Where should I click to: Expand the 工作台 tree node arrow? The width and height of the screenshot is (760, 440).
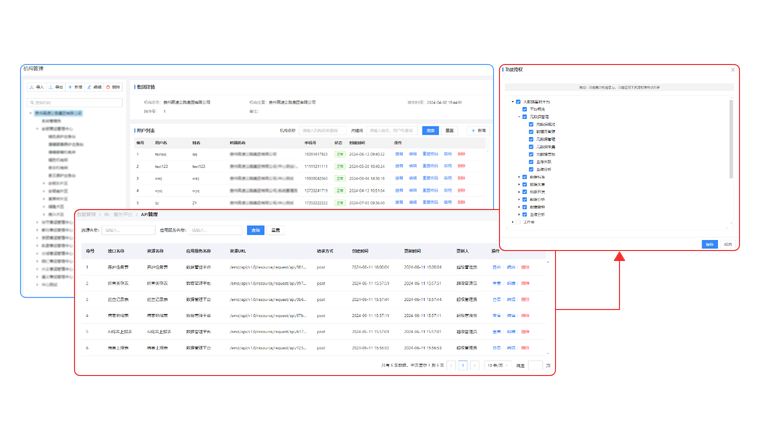point(511,222)
